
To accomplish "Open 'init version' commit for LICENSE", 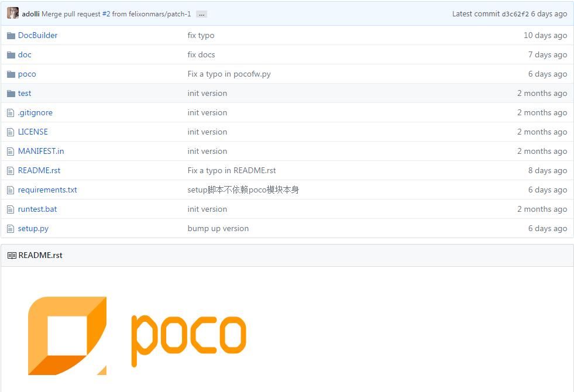I will tap(207, 132).
